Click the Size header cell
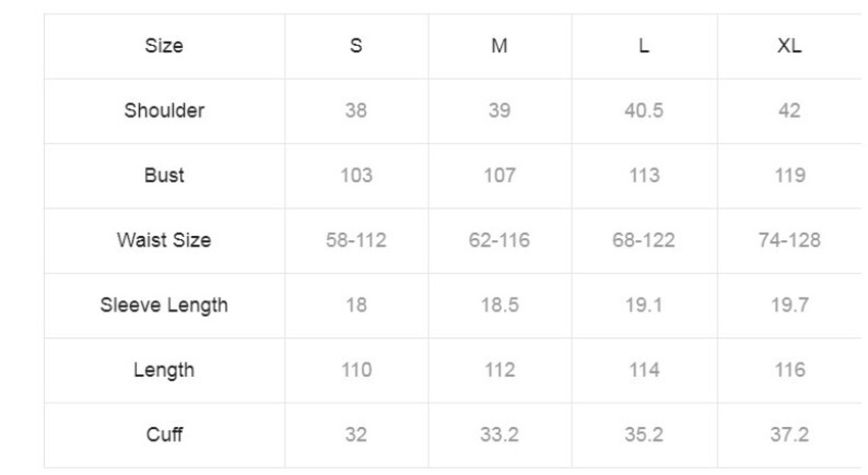The image size is (868, 475). point(164,46)
